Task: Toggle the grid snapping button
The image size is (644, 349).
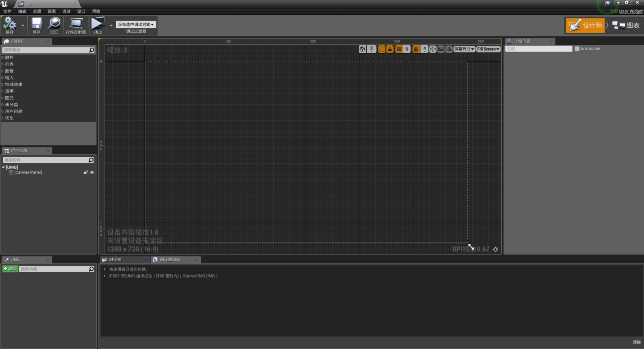Action: pos(416,49)
